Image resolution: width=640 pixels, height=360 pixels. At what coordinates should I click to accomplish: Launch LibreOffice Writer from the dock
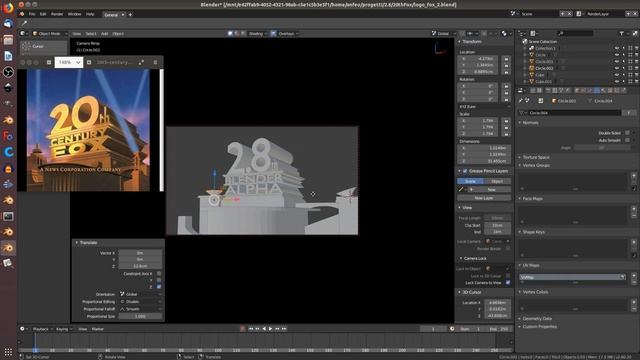[x=8, y=56]
